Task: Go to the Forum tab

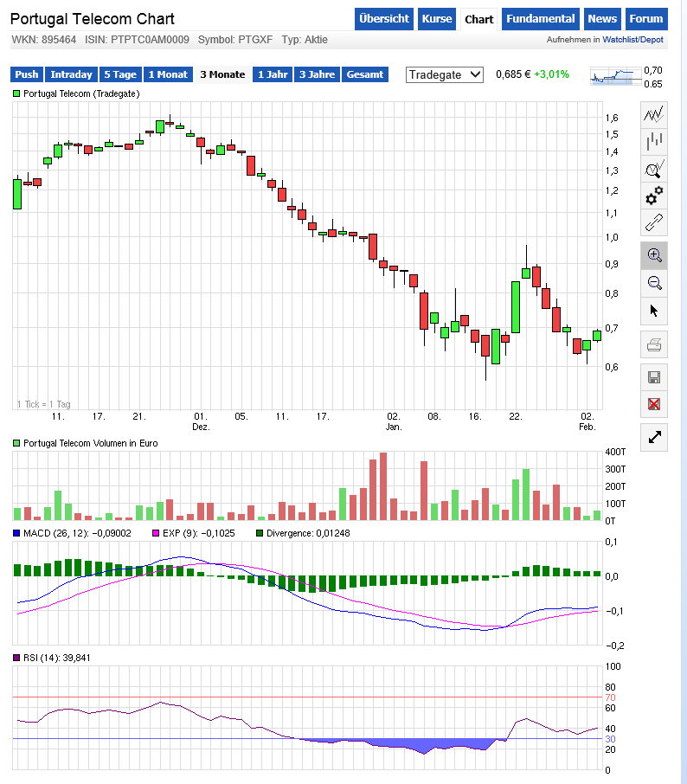Action: [x=646, y=19]
